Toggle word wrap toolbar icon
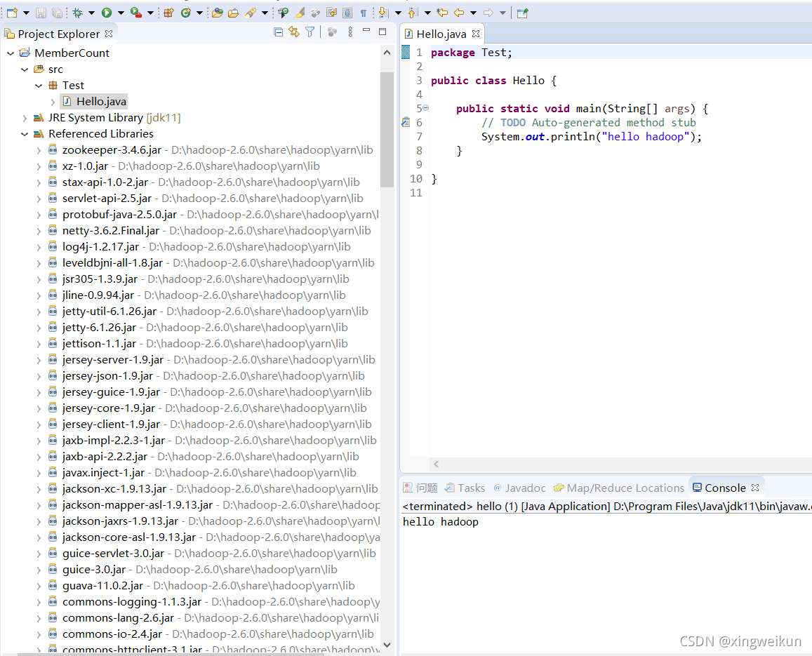Image resolution: width=812 pixels, height=656 pixels. tap(331, 13)
